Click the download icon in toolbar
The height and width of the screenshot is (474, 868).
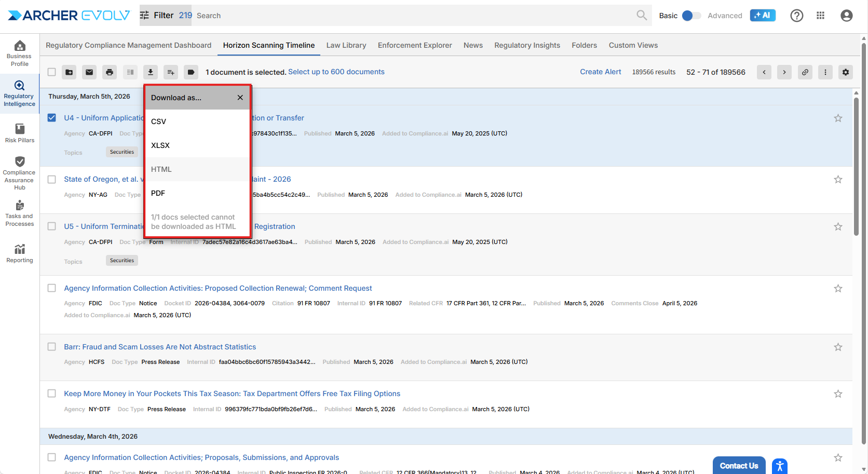151,72
